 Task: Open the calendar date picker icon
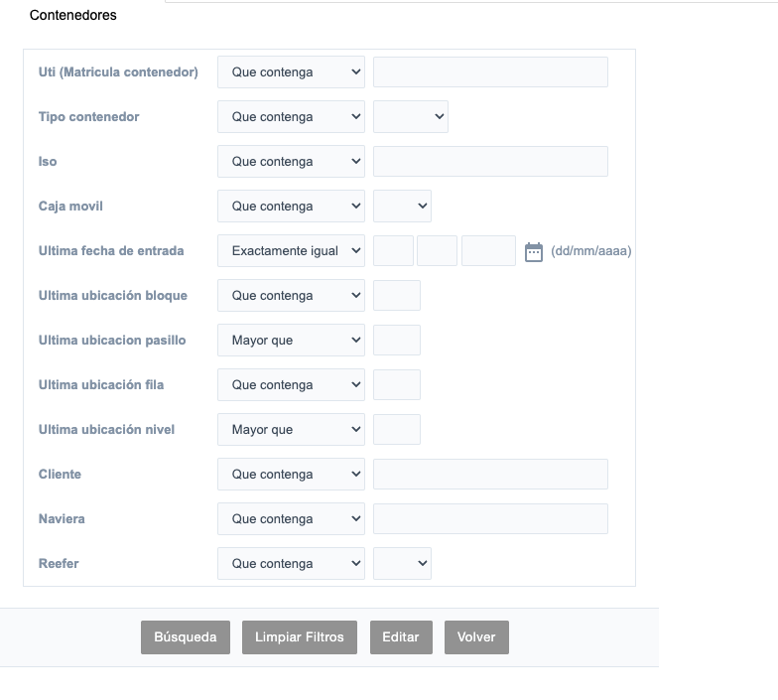[x=534, y=251]
